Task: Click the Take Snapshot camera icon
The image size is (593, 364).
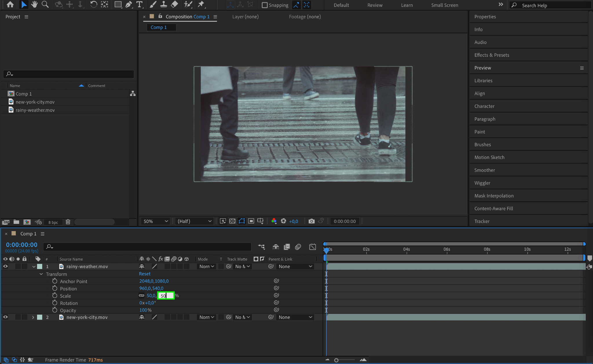Action: pyautogui.click(x=312, y=221)
